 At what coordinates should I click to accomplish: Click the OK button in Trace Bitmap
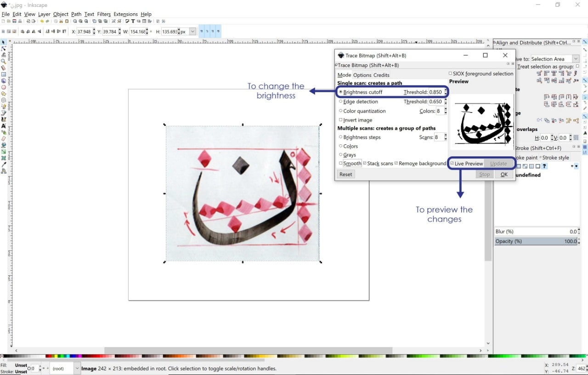(504, 174)
